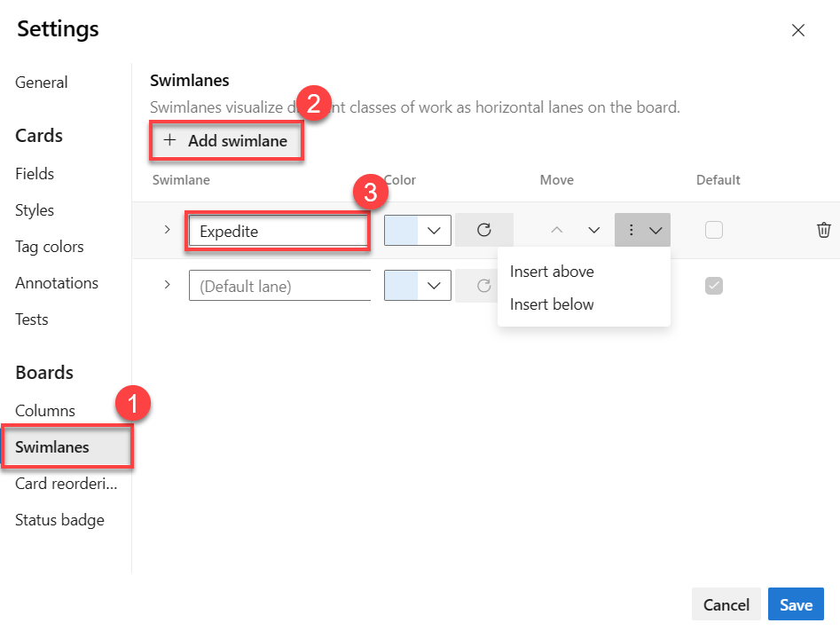Image resolution: width=840 pixels, height=631 pixels.
Task: Expand the Default lane row
Action: click(x=168, y=286)
